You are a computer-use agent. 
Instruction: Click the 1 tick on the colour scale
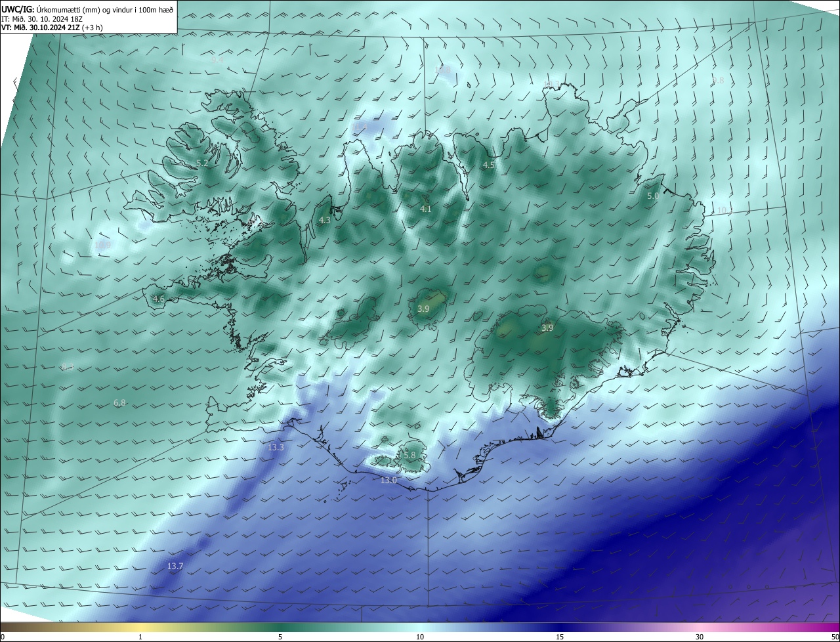click(140, 637)
